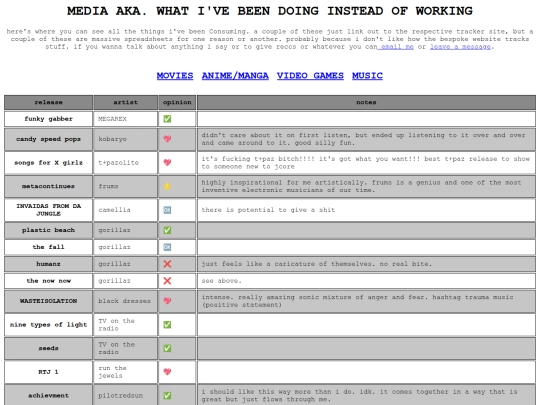Click the 't+pazolite' artist cell
The image size is (540, 405).
pyautogui.click(x=126, y=162)
